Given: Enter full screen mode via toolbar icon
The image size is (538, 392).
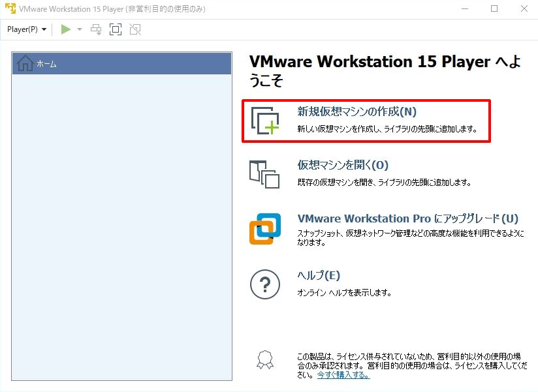Looking at the screenshot, I should [x=116, y=29].
